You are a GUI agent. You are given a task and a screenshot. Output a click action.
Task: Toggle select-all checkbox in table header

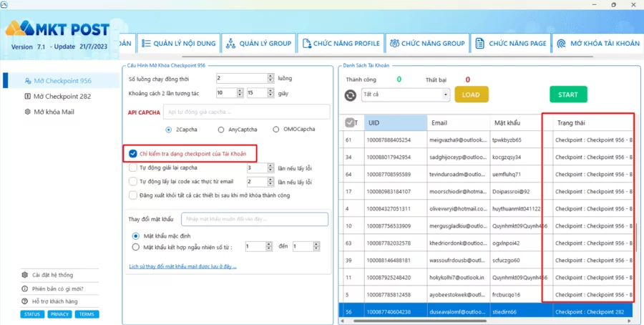click(x=349, y=122)
